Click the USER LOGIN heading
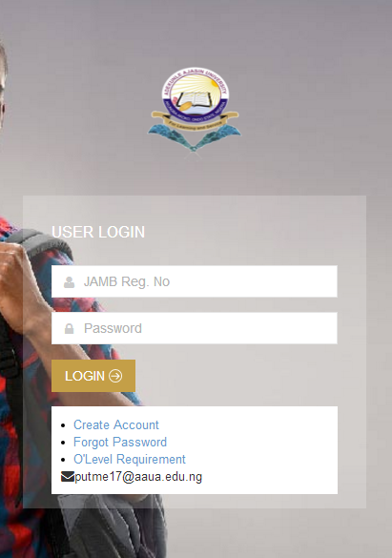The height and width of the screenshot is (558, 392). point(98,232)
